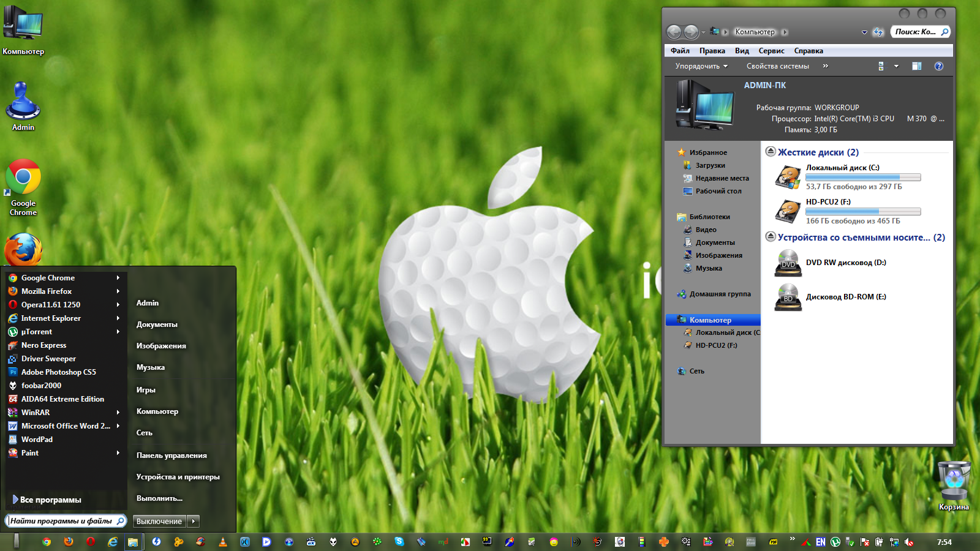
Task: Expand the Google Chrome submenu arrow
Action: [118, 278]
